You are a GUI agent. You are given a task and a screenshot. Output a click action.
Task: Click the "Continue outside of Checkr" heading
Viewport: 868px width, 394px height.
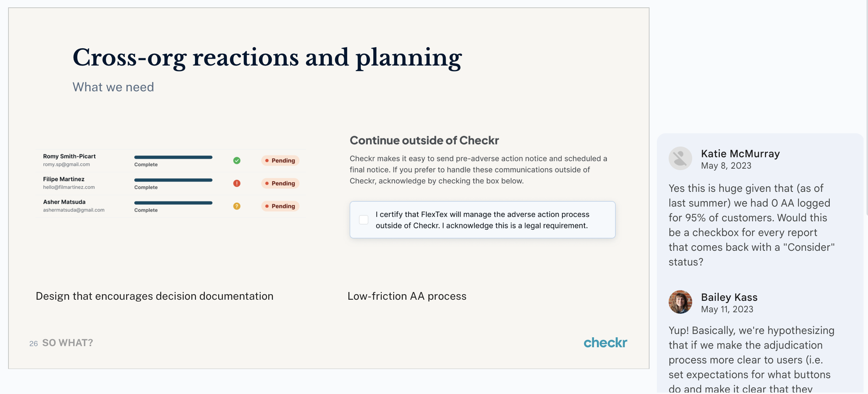(424, 140)
